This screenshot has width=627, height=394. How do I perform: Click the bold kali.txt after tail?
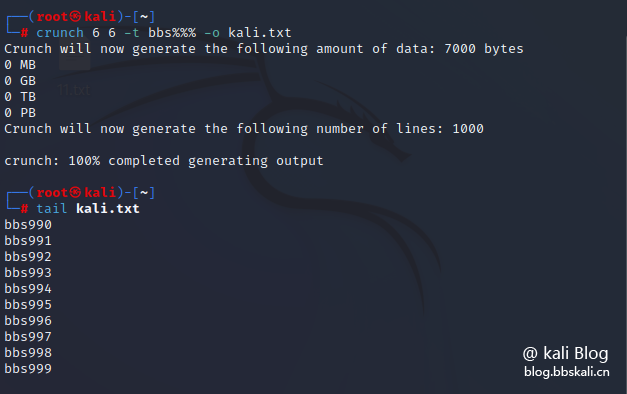pos(108,209)
